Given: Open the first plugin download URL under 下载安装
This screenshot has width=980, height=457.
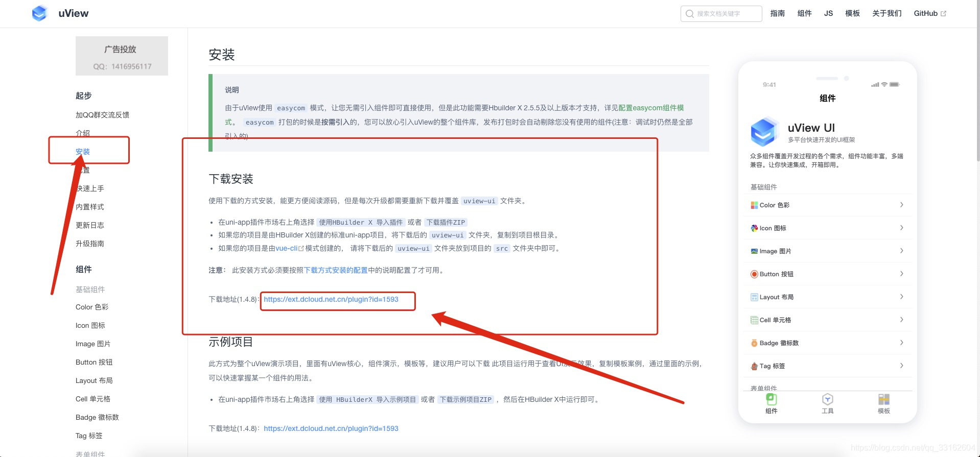Looking at the screenshot, I should click(x=331, y=300).
